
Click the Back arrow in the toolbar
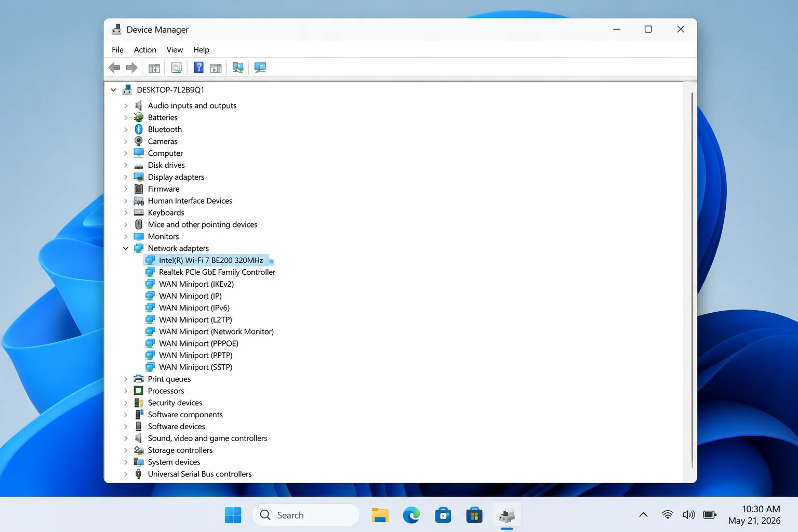point(114,68)
